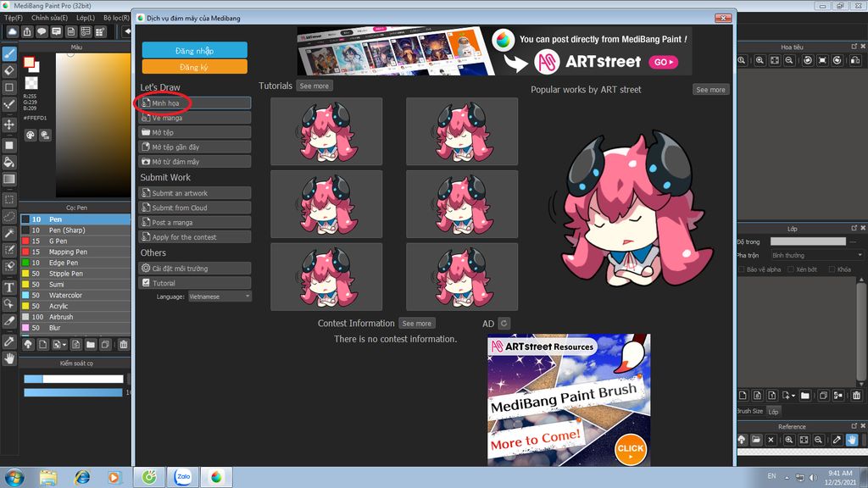Viewport: 868px width, 488px height.
Task: Select the Fill rectangle shape tool
Action: point(9,145)
